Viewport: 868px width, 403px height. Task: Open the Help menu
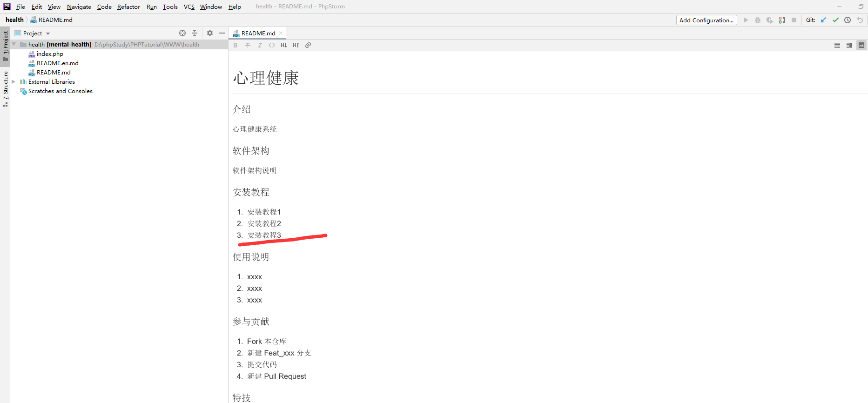coord(235,7)
